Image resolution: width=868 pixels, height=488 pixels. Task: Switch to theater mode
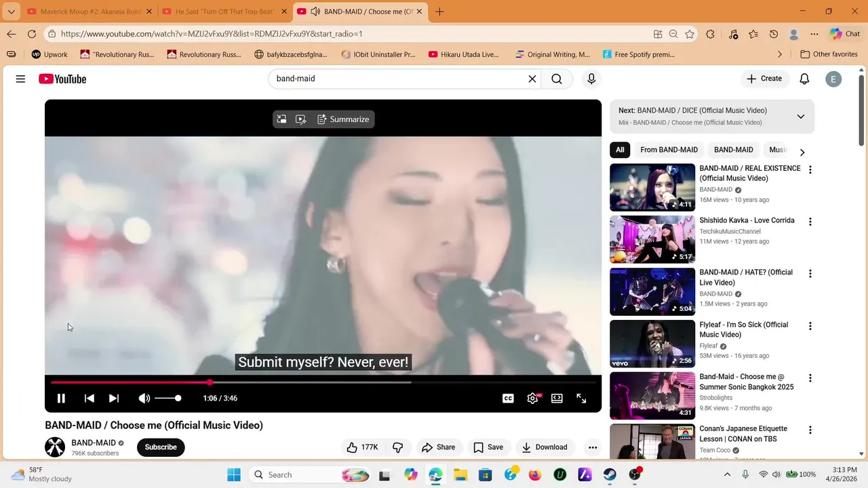(x=557, y=399)
